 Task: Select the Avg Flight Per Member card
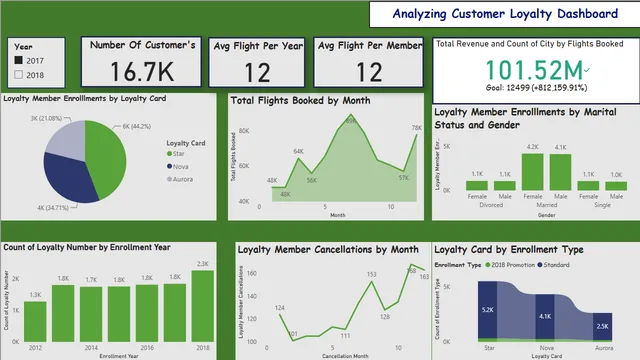[369, 62]
